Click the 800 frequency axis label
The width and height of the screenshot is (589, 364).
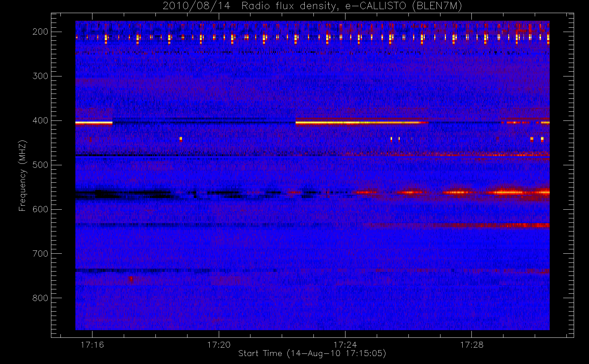tap(40, 298)
